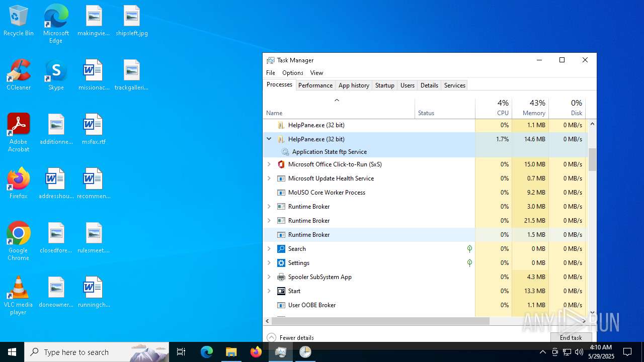Select the recommen... Word document icon
The image size is (644, 362).
[94, 184]
